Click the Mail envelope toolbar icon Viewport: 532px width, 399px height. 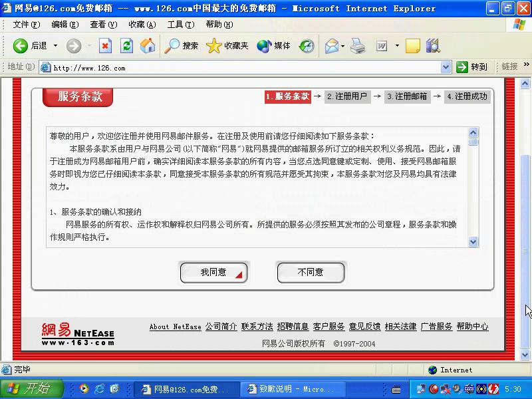point(332,46)
